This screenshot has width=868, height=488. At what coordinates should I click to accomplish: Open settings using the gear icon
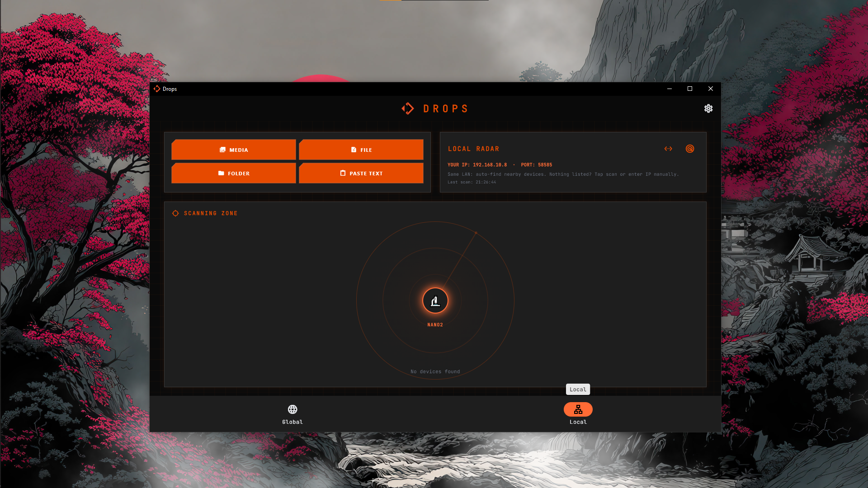[x=708, y=108]
